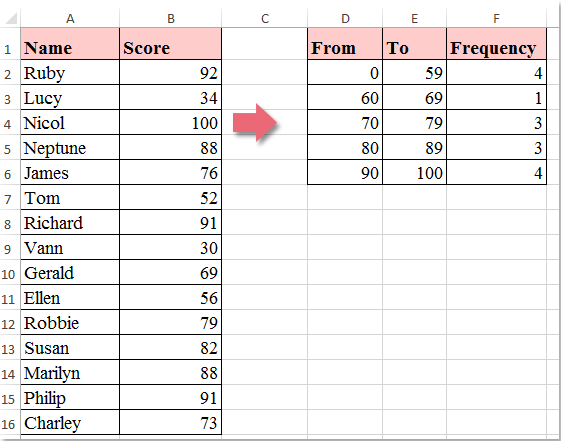Click the cell with name Charley
The width and height of the screenshot is (561, 441).
(x=70, y=423)
